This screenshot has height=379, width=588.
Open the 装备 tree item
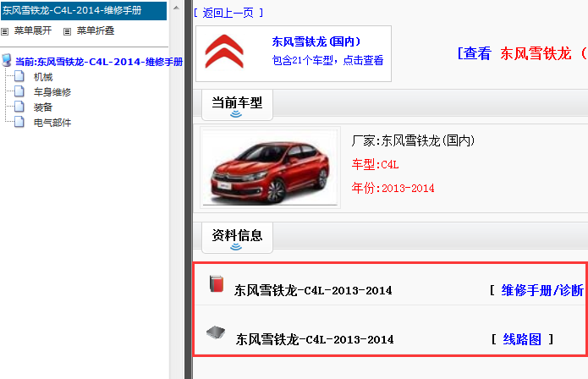click(x=43, y=107)
